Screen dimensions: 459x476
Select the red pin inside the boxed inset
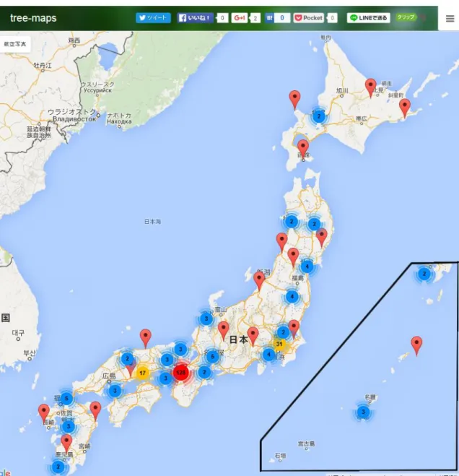(x=416, y=345)
